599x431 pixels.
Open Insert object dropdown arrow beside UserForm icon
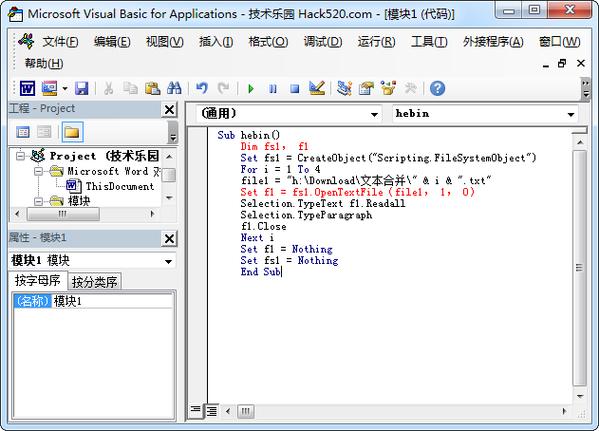(x=65, y=89)
